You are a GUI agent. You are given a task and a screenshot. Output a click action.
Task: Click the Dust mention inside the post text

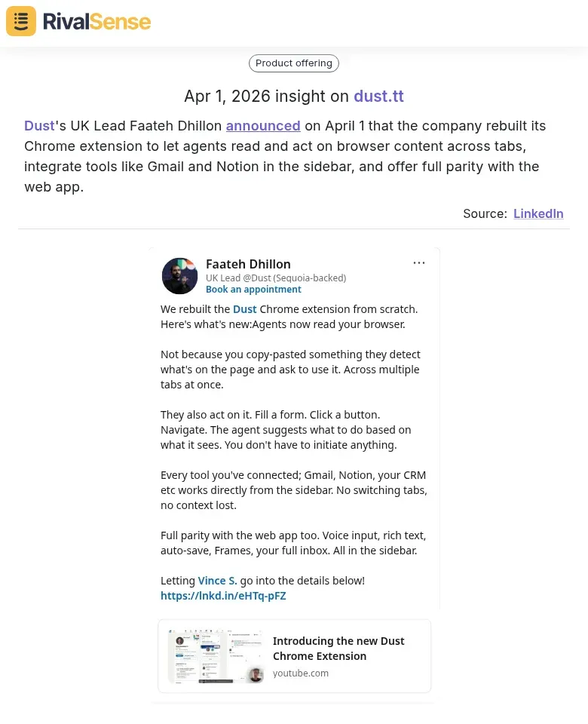click(x=244, y=308)
